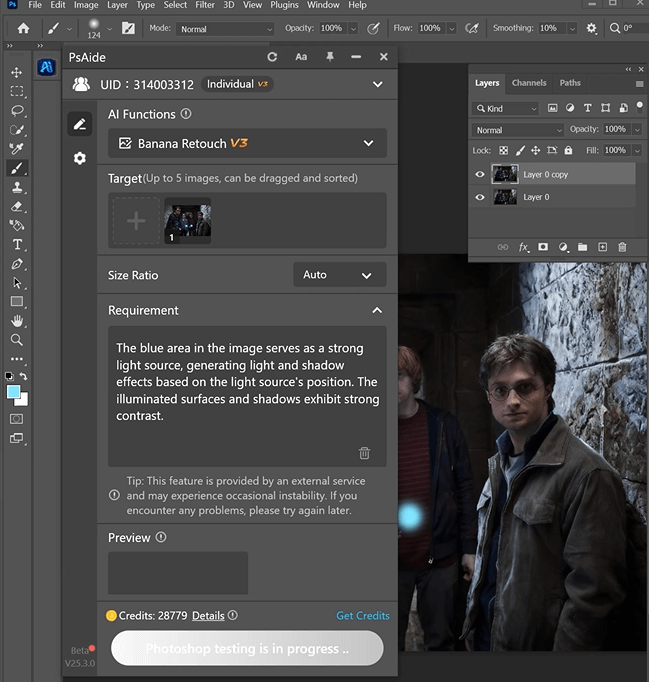
Task: Select the Rectangular Marquee tool
Action: (x=17, y=91)
